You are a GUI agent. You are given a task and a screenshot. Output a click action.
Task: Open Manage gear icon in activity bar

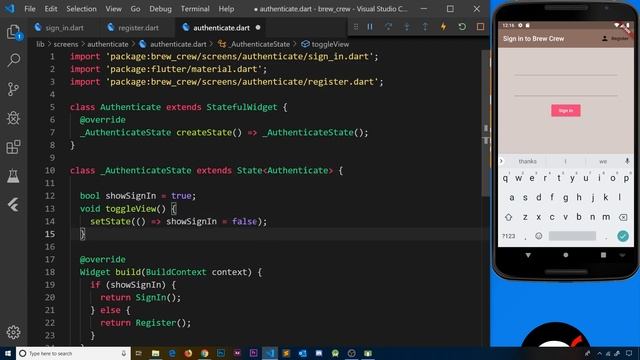[x=13, y=332]
